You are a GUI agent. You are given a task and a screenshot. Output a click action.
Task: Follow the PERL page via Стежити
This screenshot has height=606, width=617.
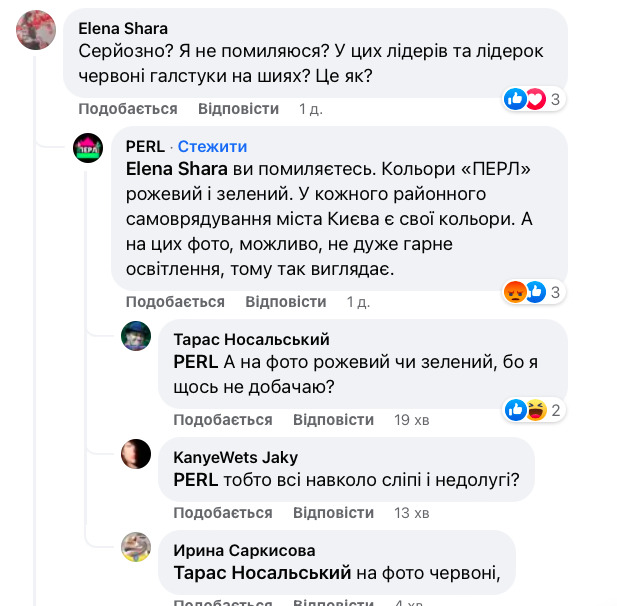pos(212,147)
